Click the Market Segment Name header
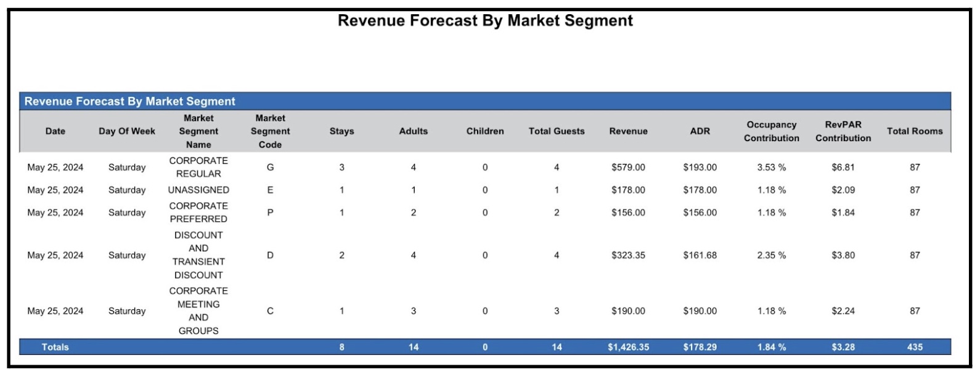980x377 pixels. tap(198, 131)
